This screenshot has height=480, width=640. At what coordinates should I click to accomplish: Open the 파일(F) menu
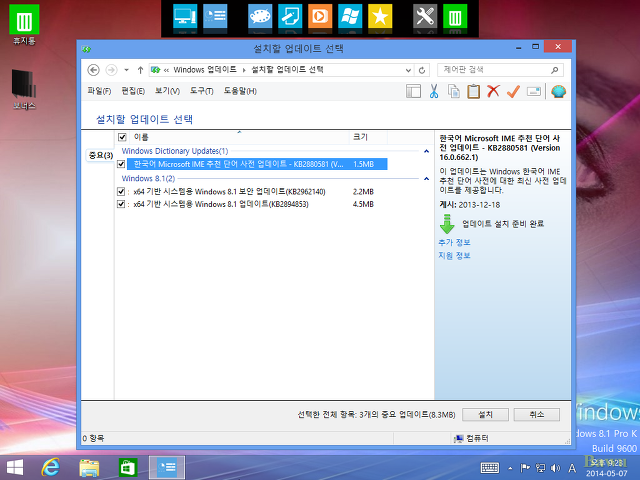click(99, 91)
